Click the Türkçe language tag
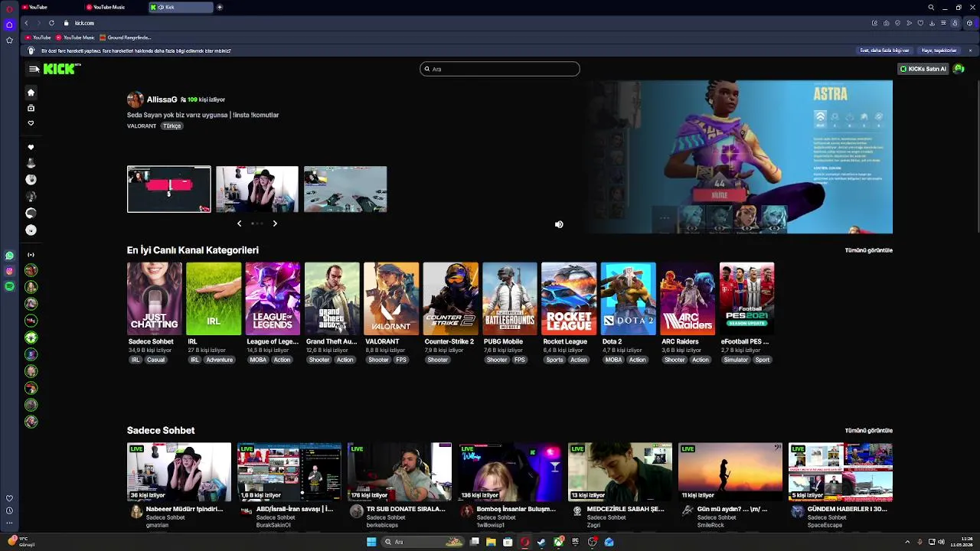 tap(171, 126)
